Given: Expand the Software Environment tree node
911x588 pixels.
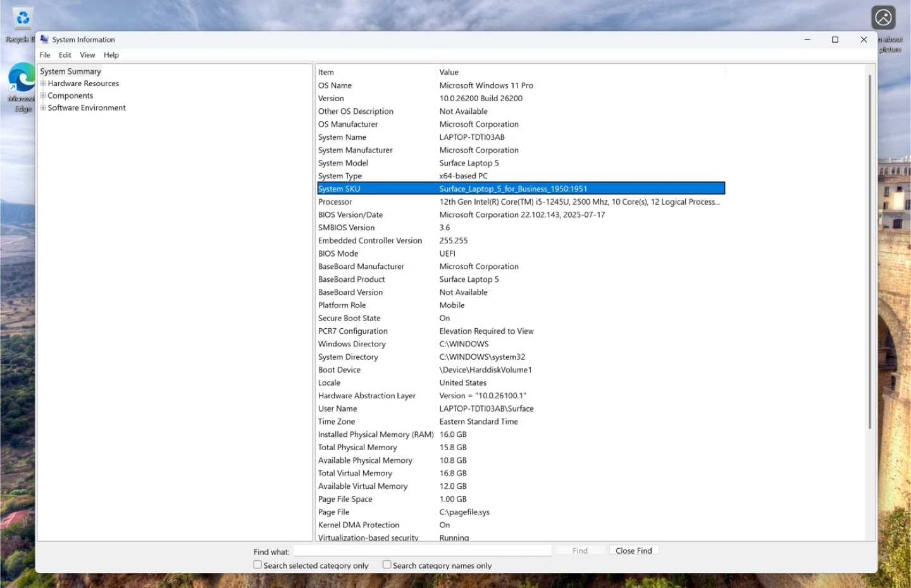Looking at the screenshot, I should [43, 107].
